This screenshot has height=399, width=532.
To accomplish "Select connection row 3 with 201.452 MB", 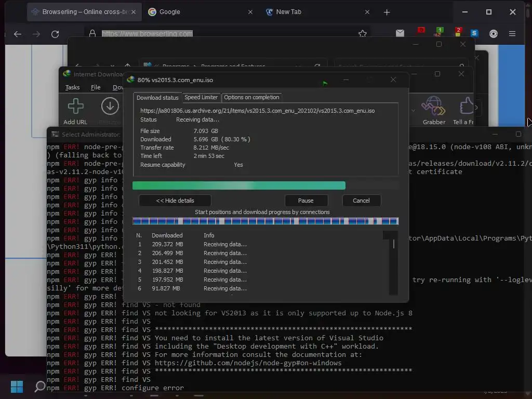I will [x=192, y=262].
